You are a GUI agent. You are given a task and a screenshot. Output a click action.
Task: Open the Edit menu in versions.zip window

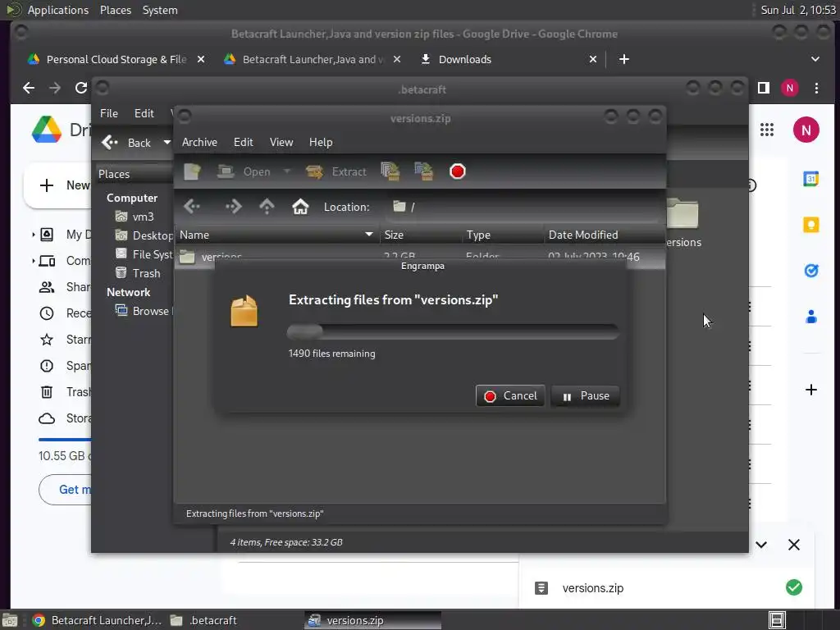tap(243, 142)
